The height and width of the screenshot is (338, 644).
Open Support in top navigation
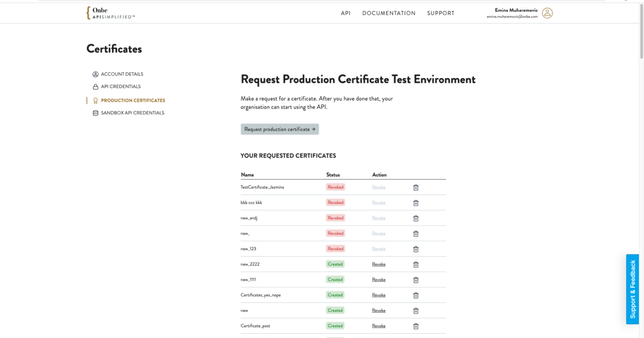pyautogui.click(x=441, y=13)
